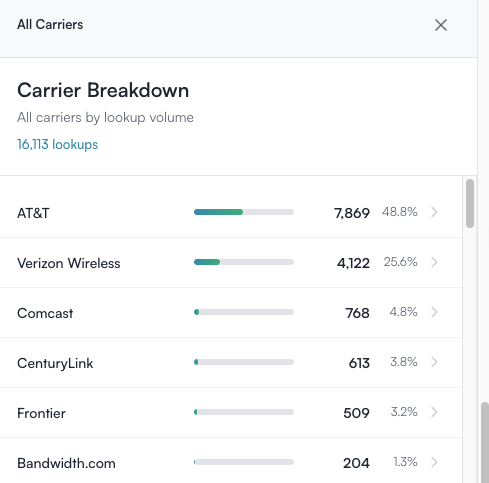Click the 'All carriers by lookup volume' subtitle

pyautogui.click(x=105, y=118)
